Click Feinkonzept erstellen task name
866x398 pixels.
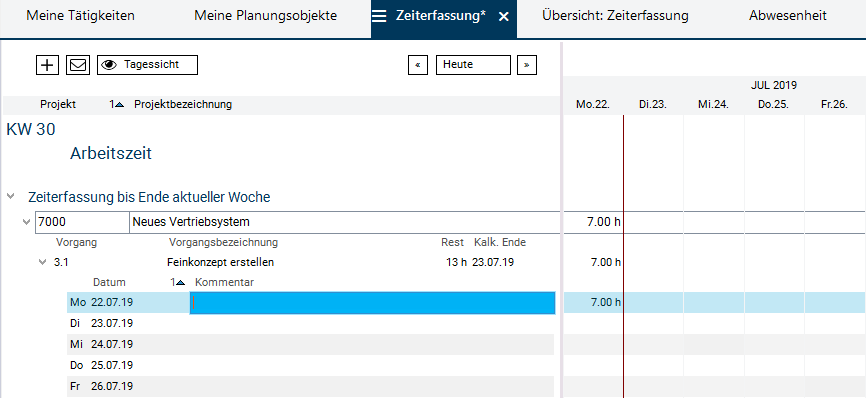point(220,262)
